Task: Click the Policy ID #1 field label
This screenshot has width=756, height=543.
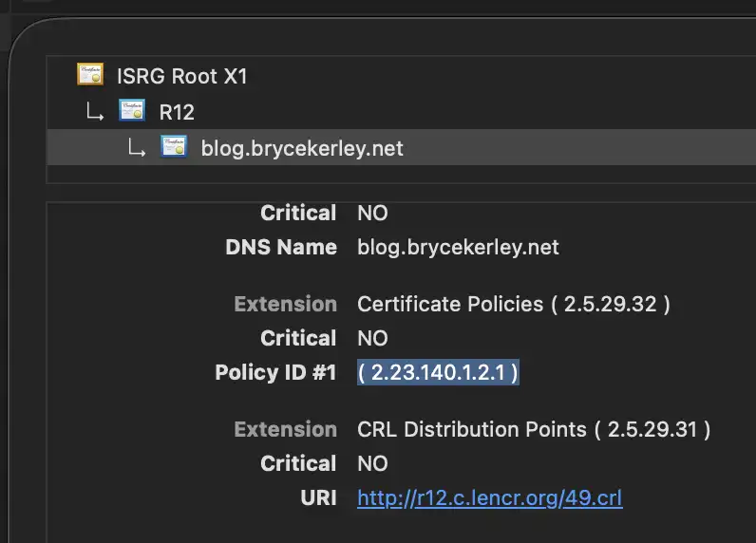Action: [275, 372]
